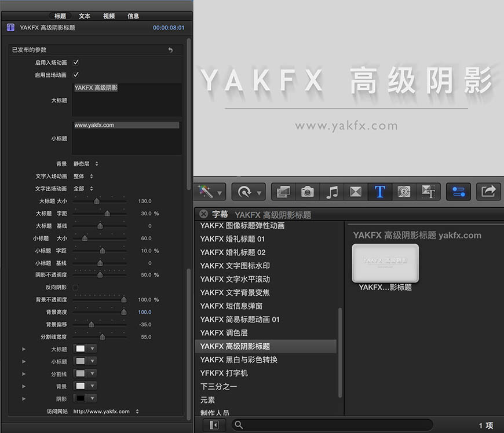The width and height of the screenshot is (504, 433).
Task: Switch to the 标题 inspector tab
Action: pyautogui.click(x=60, y=16)
